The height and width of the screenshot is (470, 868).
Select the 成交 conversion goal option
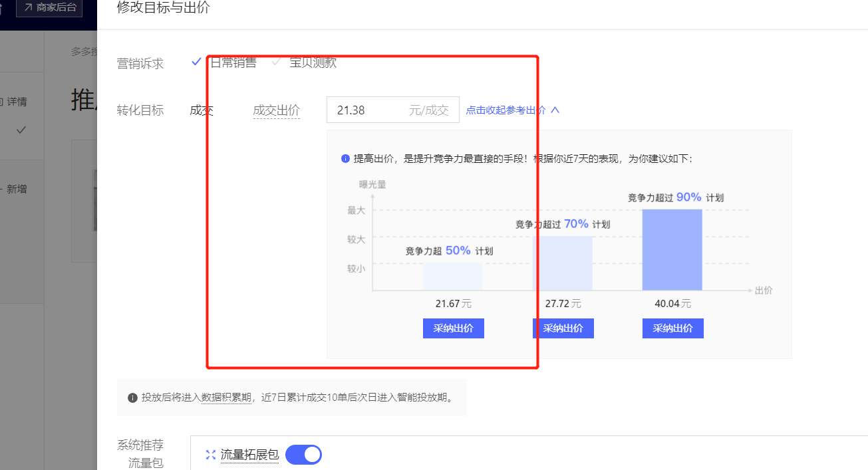[x=201, y=110]
